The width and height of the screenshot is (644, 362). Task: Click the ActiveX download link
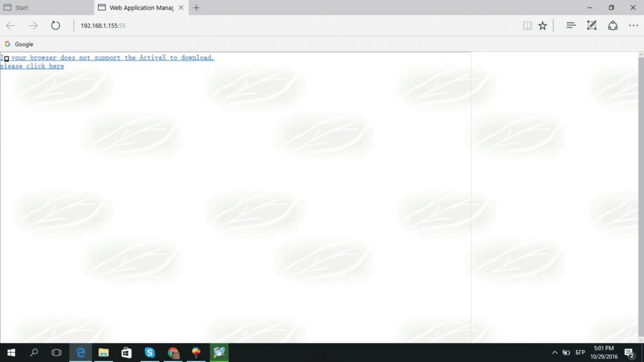point(107,62)
